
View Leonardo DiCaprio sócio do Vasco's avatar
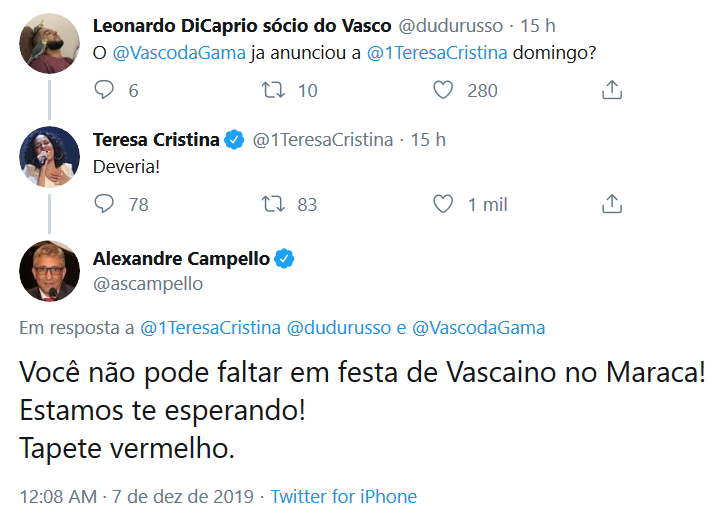tap(49, 43)
